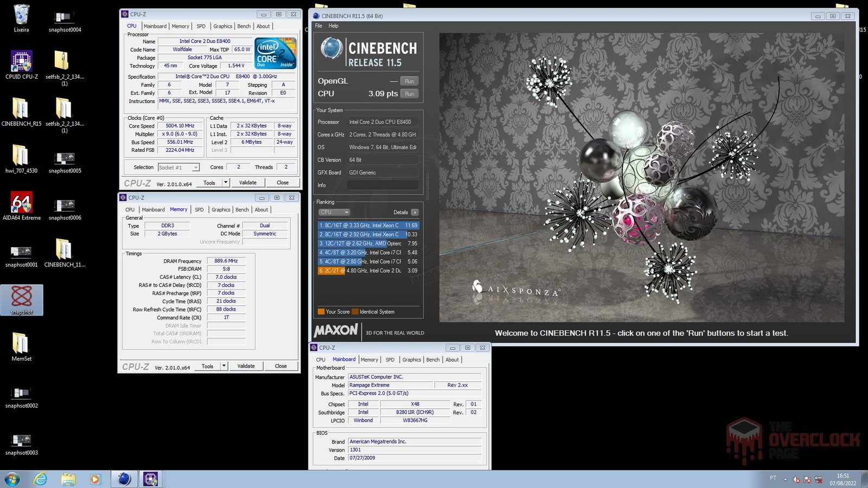The width and height of the screenshot is (868, 488).
Task: Click Validate in the CPU-Z Memory window
Action: coord(246,366)
